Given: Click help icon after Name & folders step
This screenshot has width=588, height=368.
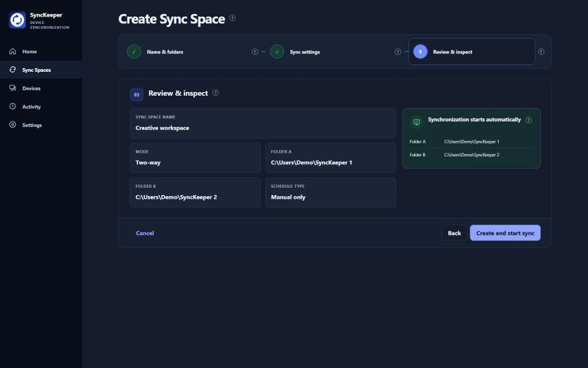Looking at the screenshot, I should (255, 52).
